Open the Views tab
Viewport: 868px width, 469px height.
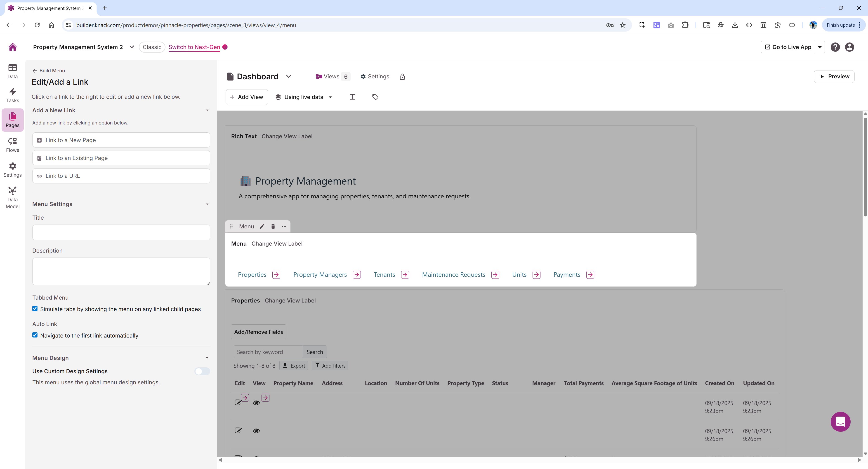point(332,76)
